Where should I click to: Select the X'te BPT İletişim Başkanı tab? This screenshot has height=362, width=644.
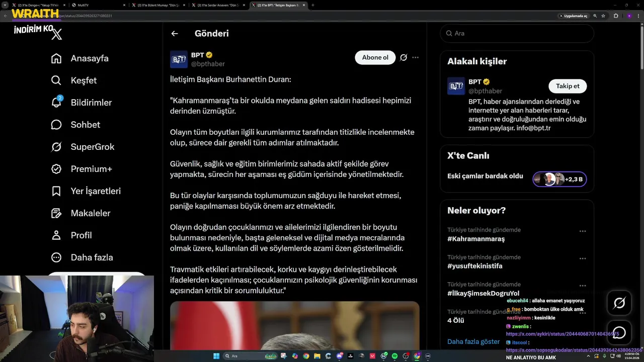tap(278, 5)
